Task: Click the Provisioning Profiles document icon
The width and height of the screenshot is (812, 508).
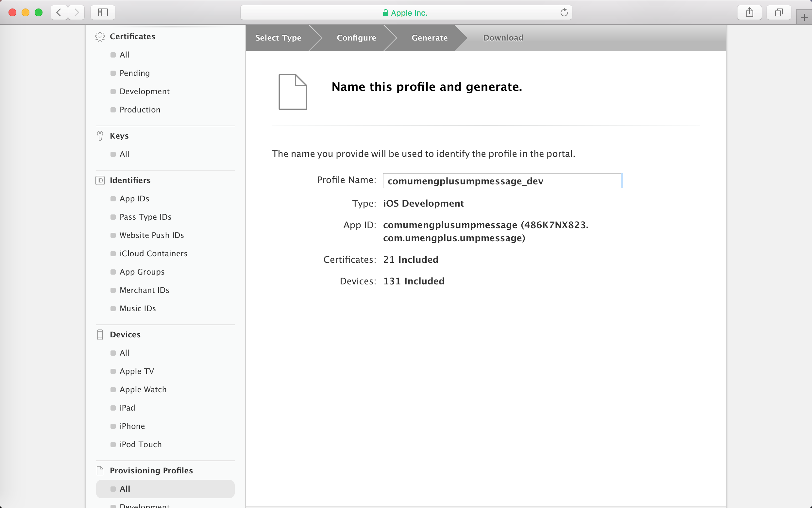Action: (x=100, y=470)
